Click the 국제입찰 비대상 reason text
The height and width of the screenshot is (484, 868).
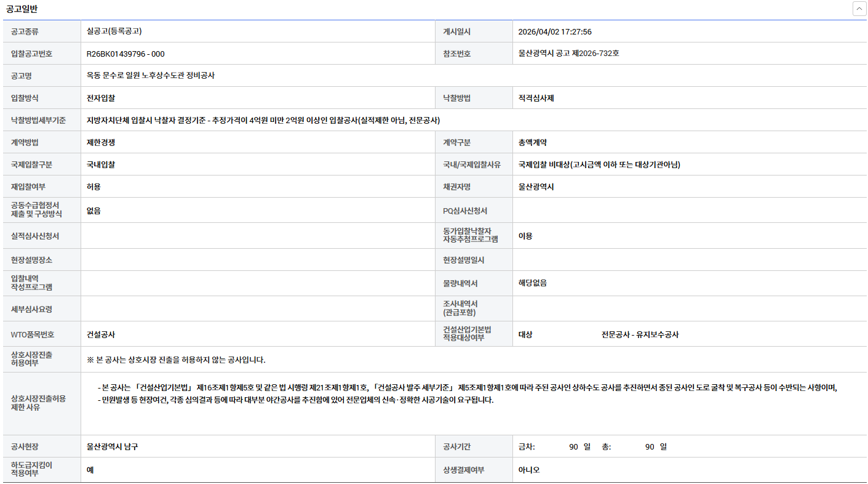pos(599,164)
